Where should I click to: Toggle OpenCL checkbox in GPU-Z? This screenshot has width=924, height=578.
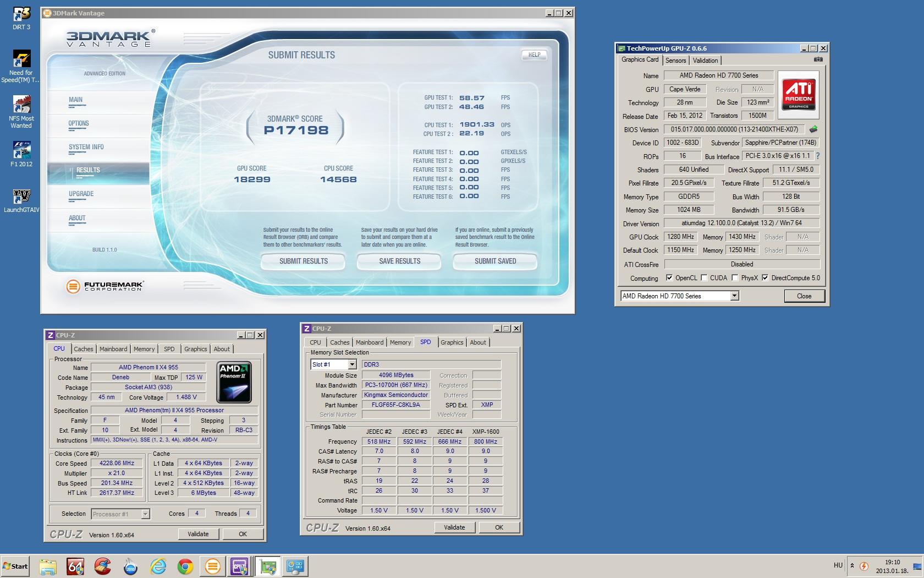pyautogui.click(x=669, y=278)
